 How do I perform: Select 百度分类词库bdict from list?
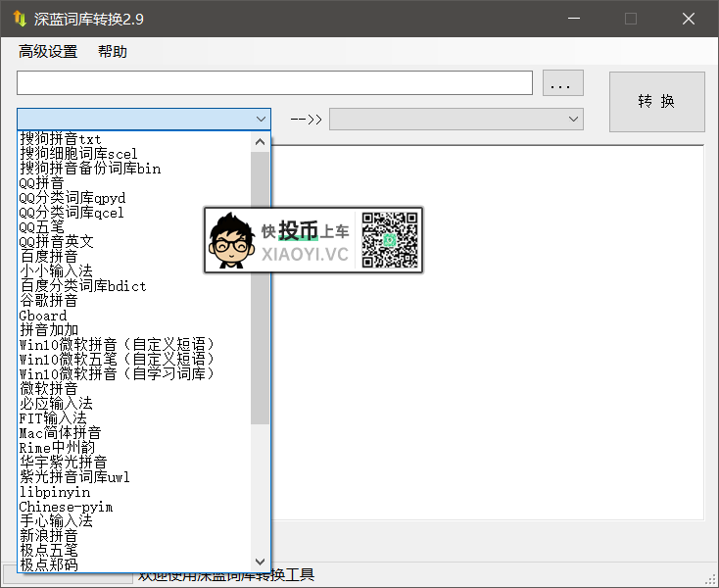[83, 286]
